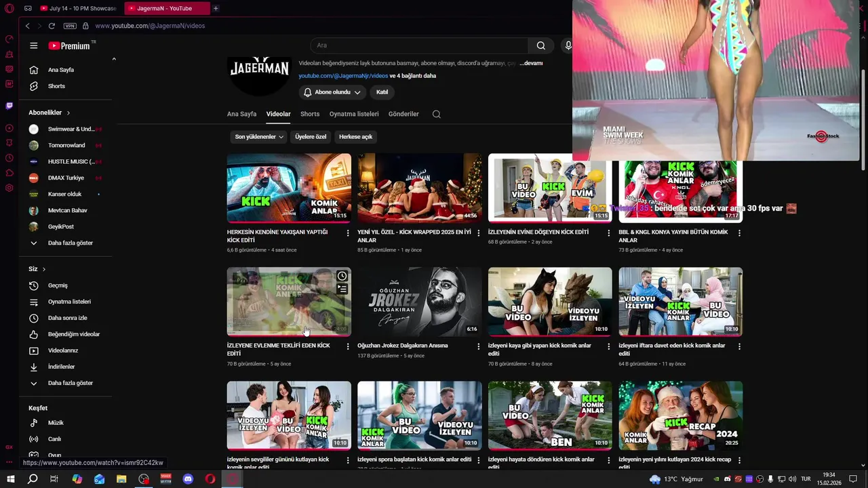Image resolution: width=868 pixels, height=488 pixels.
Task: Click the YouTube 'Ara' search field
Action: click(x=419, y=45)
